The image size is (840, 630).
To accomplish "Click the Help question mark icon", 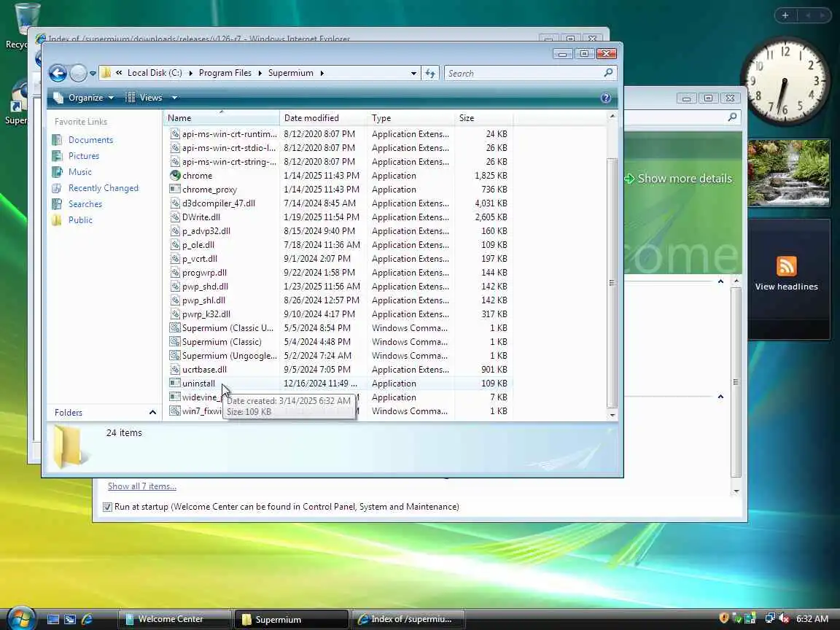I will pos(606,98).
